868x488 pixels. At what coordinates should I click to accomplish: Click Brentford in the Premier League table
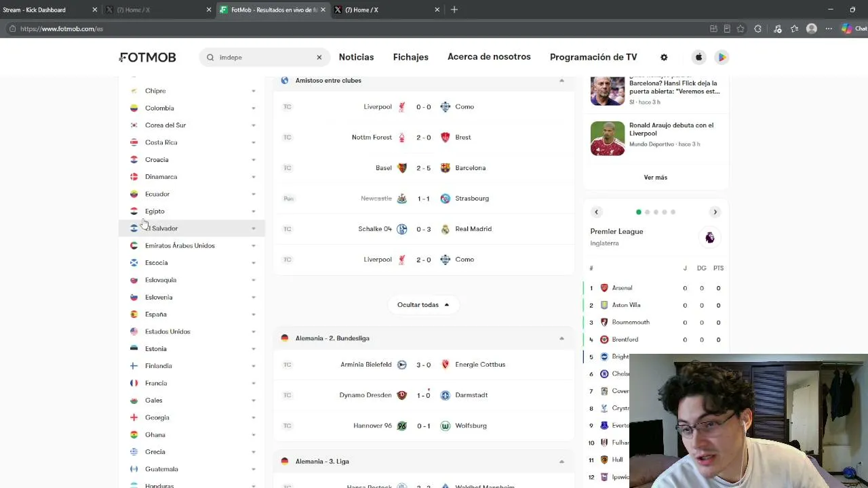coord(625,340)
